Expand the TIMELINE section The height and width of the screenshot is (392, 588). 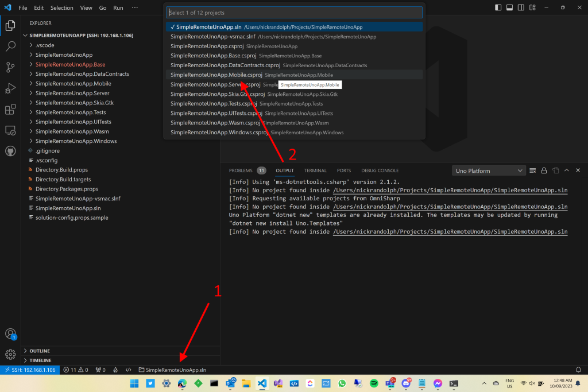[x=39, y=360]
